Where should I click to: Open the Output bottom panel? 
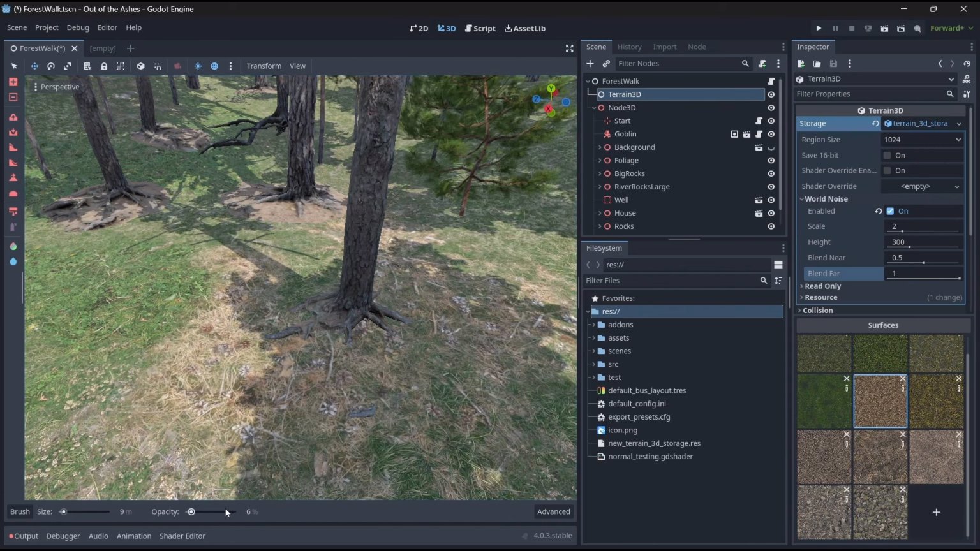click(x=24, y=536)
